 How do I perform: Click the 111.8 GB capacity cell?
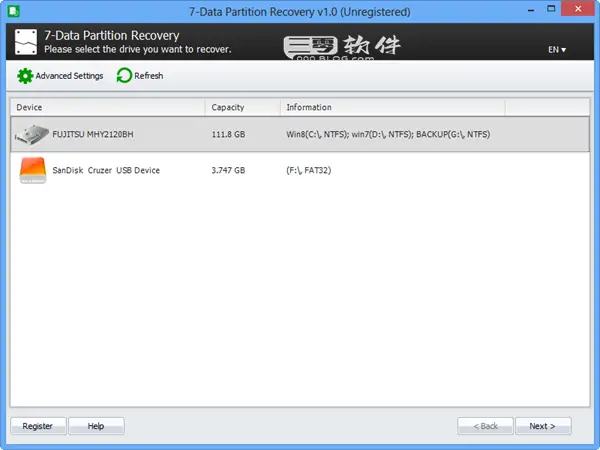click(x=228, y=134)
